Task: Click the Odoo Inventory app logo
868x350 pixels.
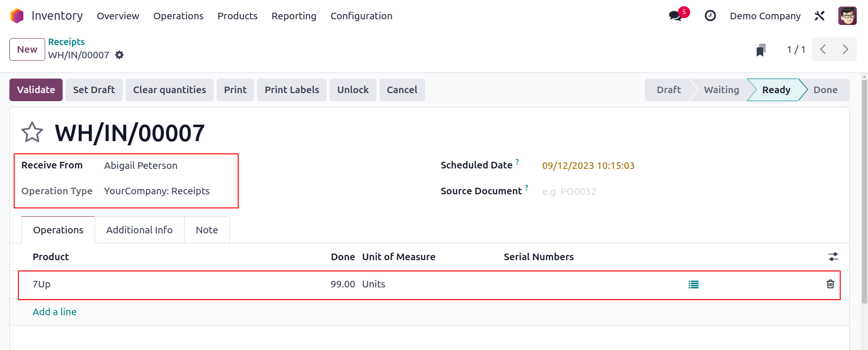Action: click(17, 16)
